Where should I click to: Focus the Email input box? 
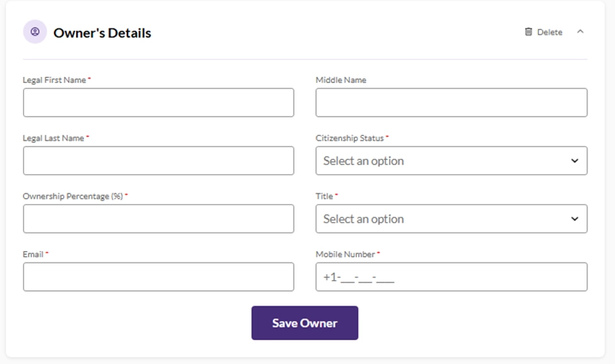coord(158,277)
